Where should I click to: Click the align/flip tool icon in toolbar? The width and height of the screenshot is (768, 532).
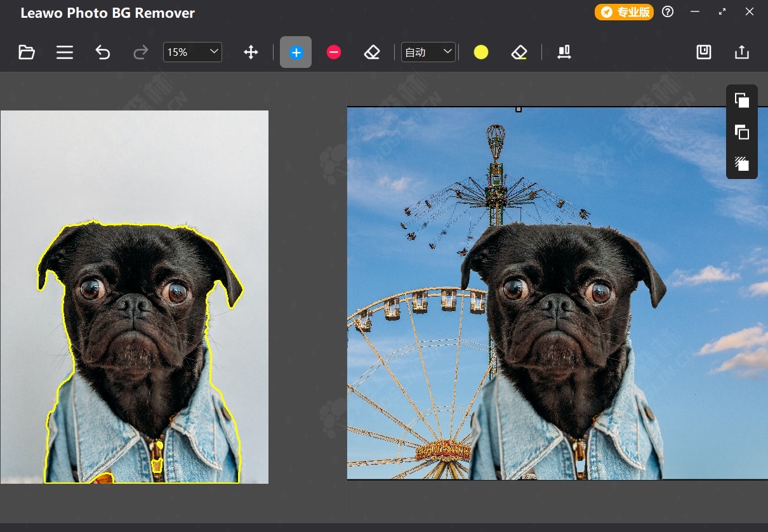(564, 52)
